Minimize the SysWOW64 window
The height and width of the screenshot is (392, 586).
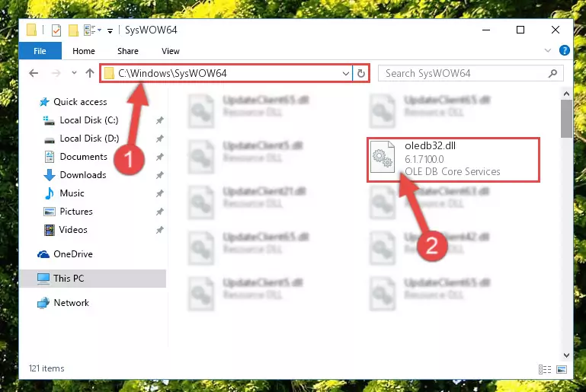coord(486,30)
